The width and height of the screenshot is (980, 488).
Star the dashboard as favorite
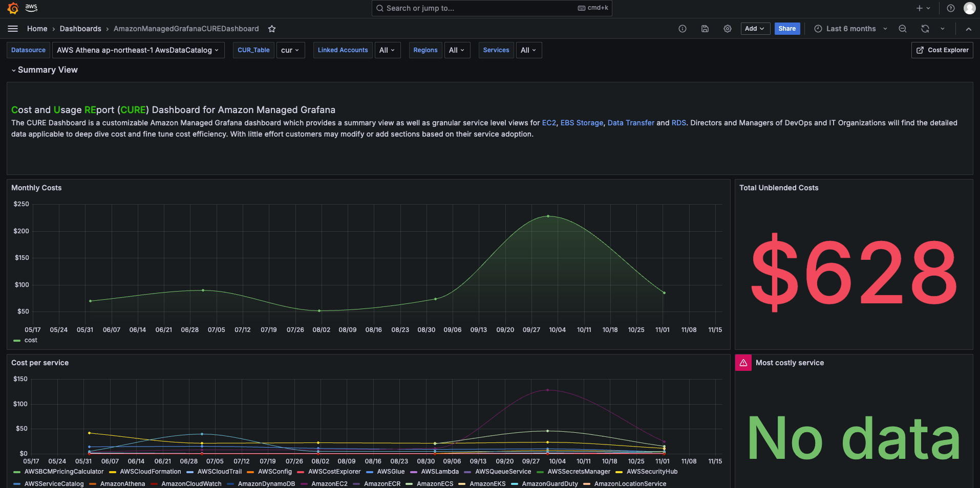(x=272, y=29)
